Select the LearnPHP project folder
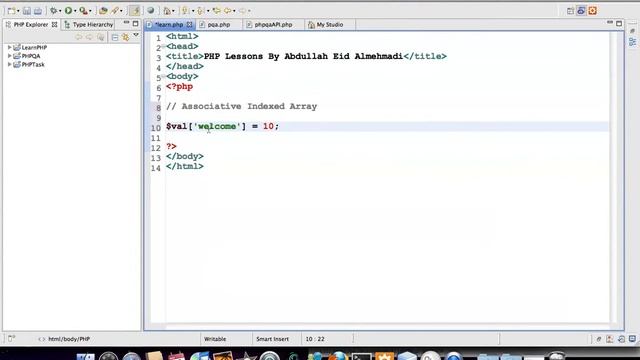The image size is (640, 360). click(x=30, y=47)
